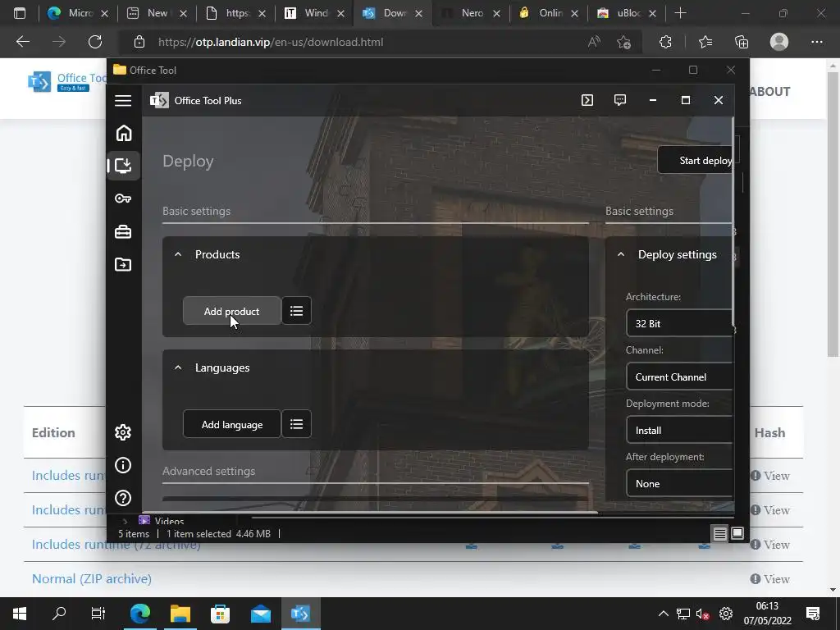The image size is (840, 630).
Task: Open Task View on the taskbar
Action: pyautogui.click(x=98, y=614)
